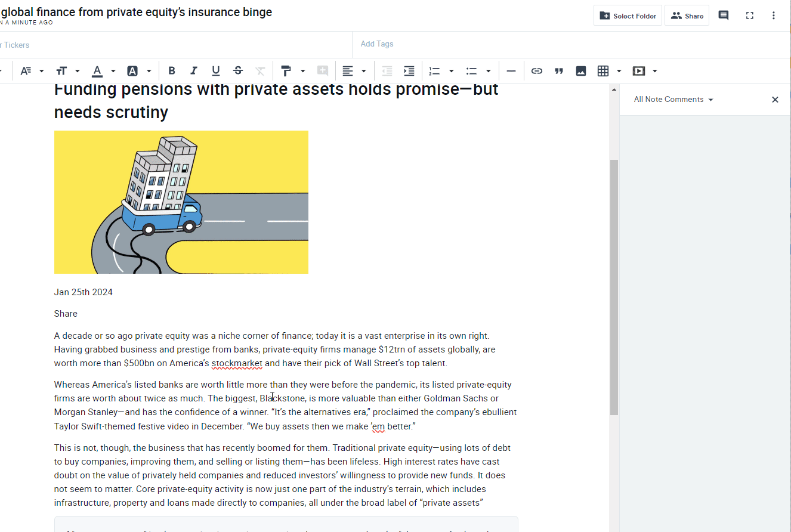Image resolution: width=791 pixels, height=532 pixels.
Task: Click the word 'Blackstone' in paragraph
Action: coord(283,398)
